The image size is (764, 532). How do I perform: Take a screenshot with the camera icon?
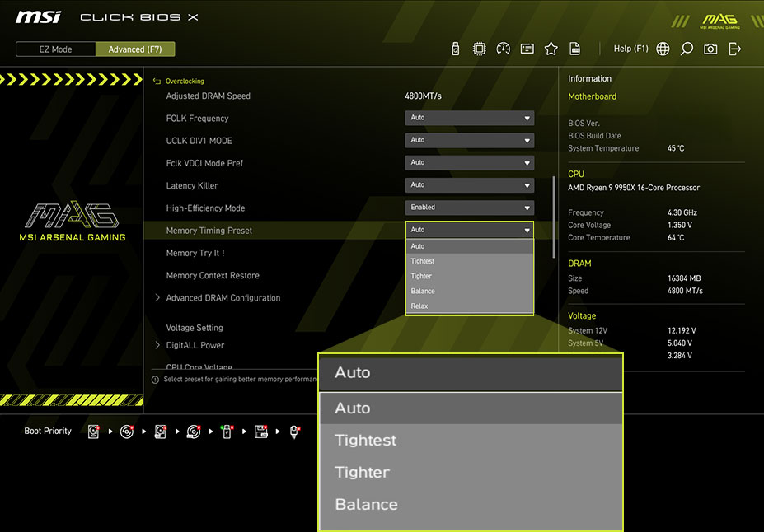tap(710, 49)
